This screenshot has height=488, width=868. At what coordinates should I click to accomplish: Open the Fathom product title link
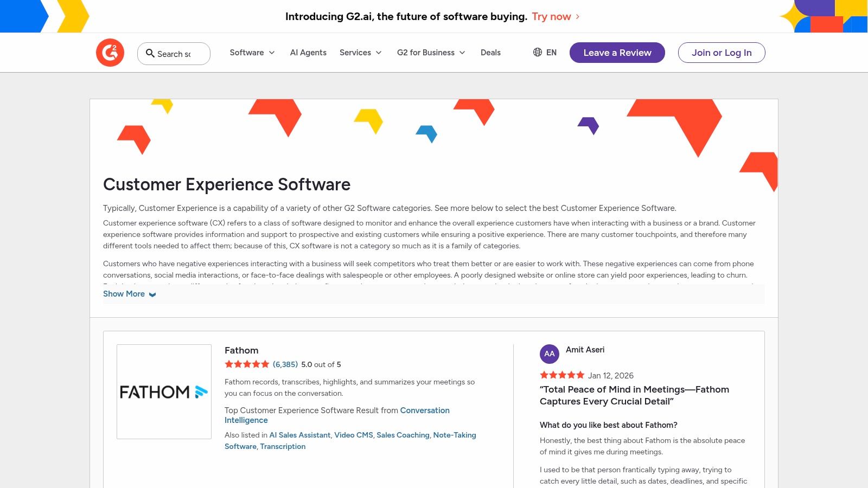click(241, 350)
